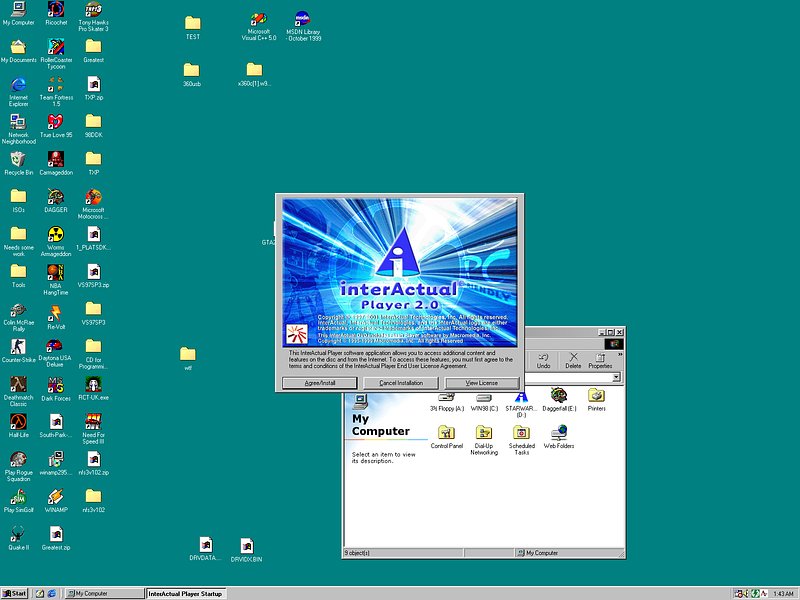
Task: Open the Printers folder icon
Action: (x=596, y=395)
